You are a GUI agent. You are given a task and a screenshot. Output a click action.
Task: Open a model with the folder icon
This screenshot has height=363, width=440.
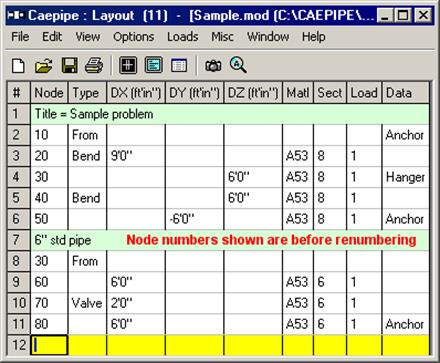pyautogui.click(x=44, y=65)
